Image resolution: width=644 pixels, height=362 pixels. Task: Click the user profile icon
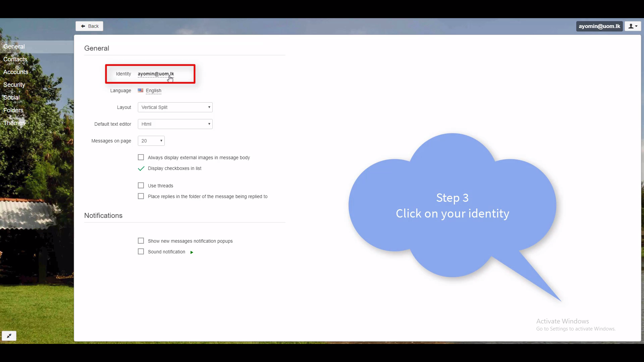[x=633, y=26]
